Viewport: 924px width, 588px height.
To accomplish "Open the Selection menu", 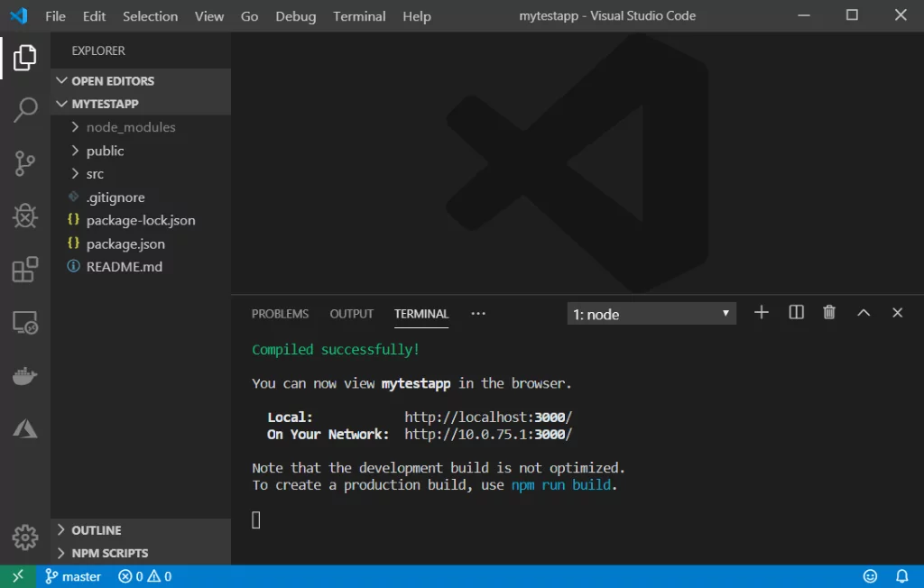I will 151,16.
